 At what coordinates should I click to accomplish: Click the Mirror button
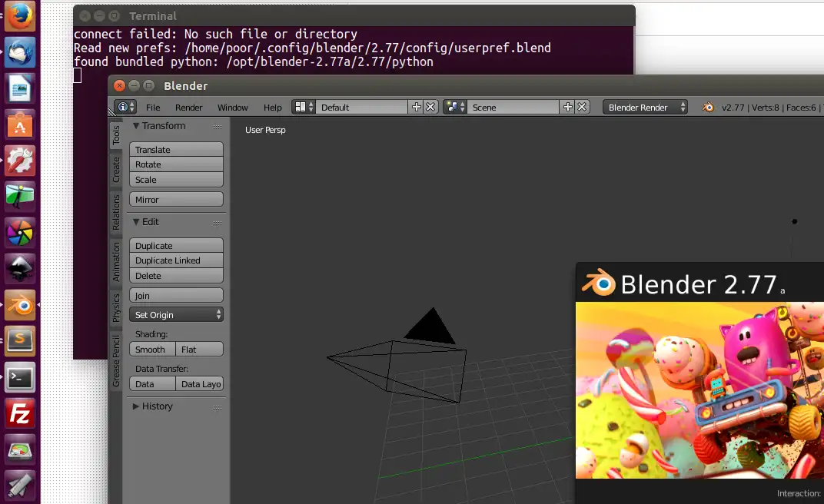tap(176, 199)
